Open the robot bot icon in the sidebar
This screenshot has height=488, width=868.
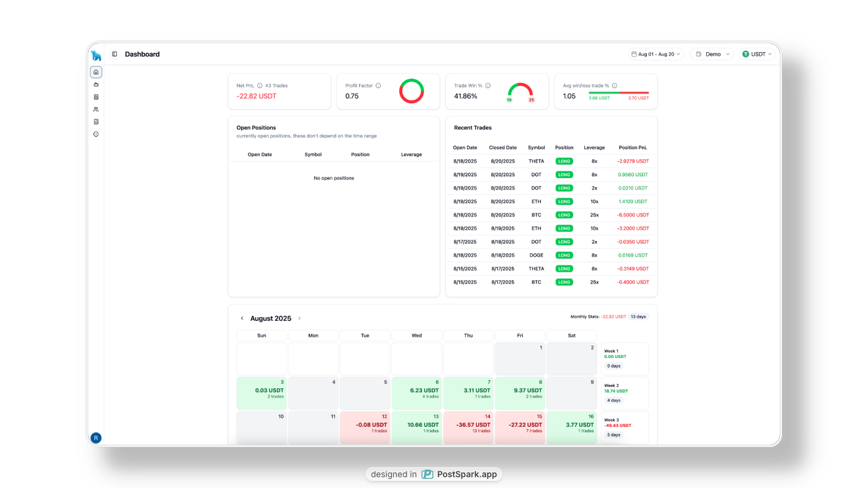[96, 85]
